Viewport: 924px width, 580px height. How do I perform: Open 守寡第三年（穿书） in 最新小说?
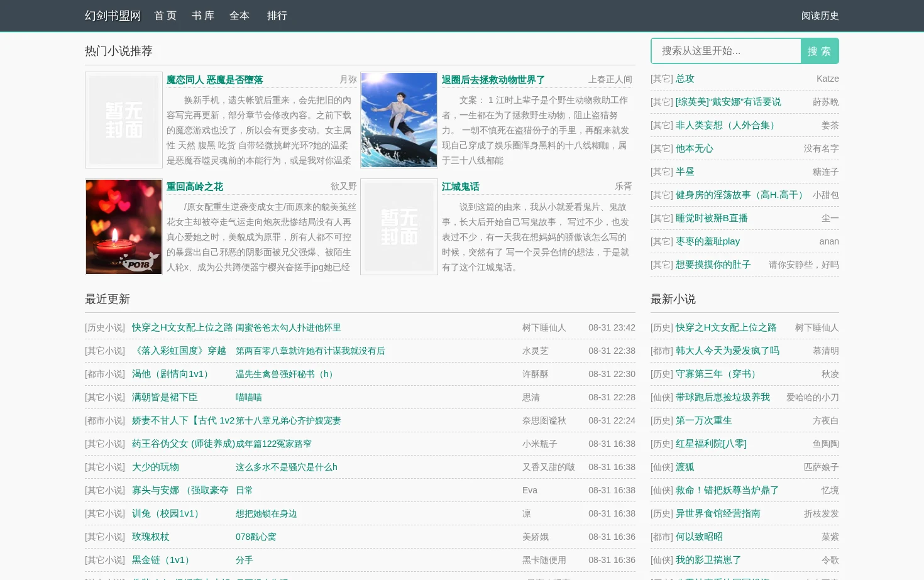[x=718, y=374]
